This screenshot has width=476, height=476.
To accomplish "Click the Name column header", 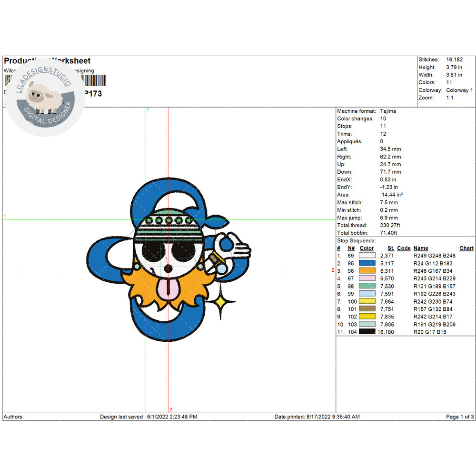I will 421,248.
